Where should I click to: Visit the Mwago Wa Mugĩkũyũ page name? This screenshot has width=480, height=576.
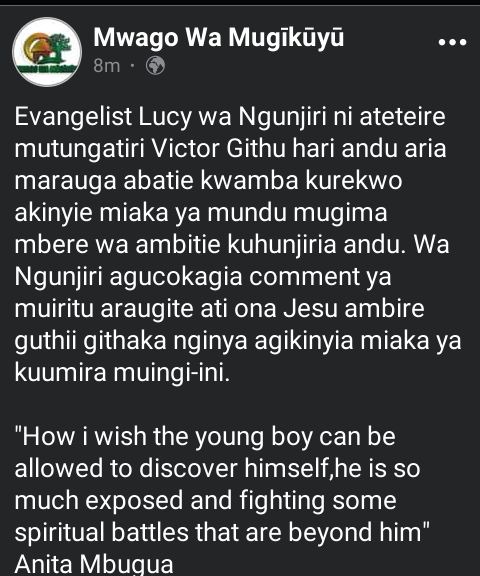coord(219,39)
